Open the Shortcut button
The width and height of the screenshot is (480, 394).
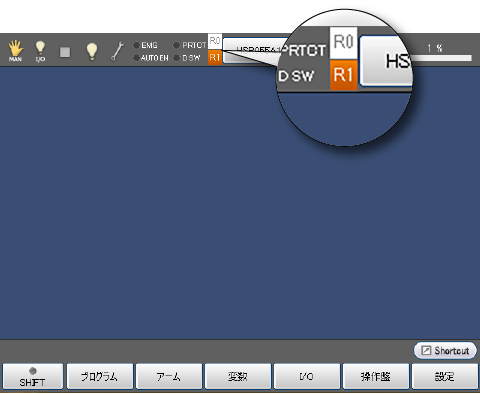445,351
